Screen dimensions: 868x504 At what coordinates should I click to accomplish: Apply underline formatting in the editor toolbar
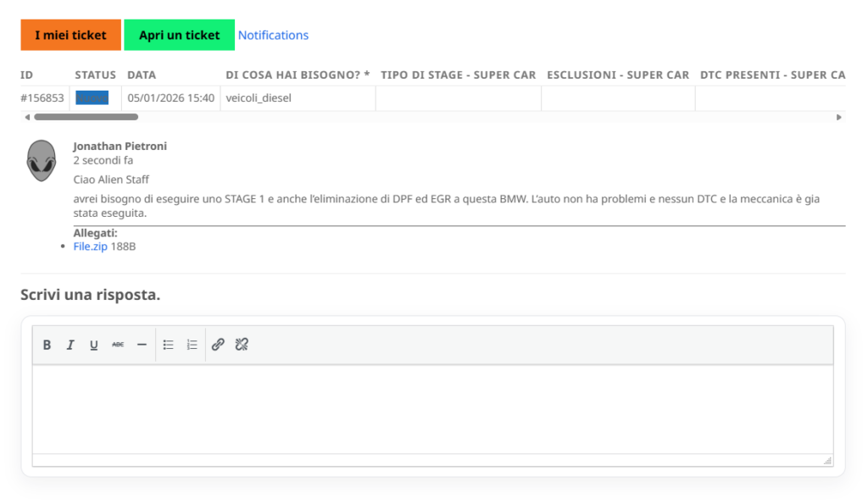[94, 345]
